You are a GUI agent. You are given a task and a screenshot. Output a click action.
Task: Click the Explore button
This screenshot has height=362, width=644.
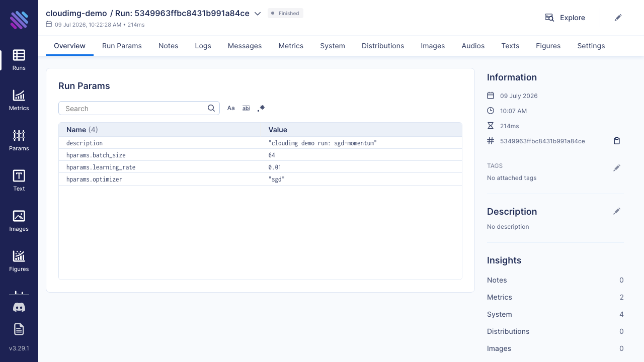click(565, 18)
